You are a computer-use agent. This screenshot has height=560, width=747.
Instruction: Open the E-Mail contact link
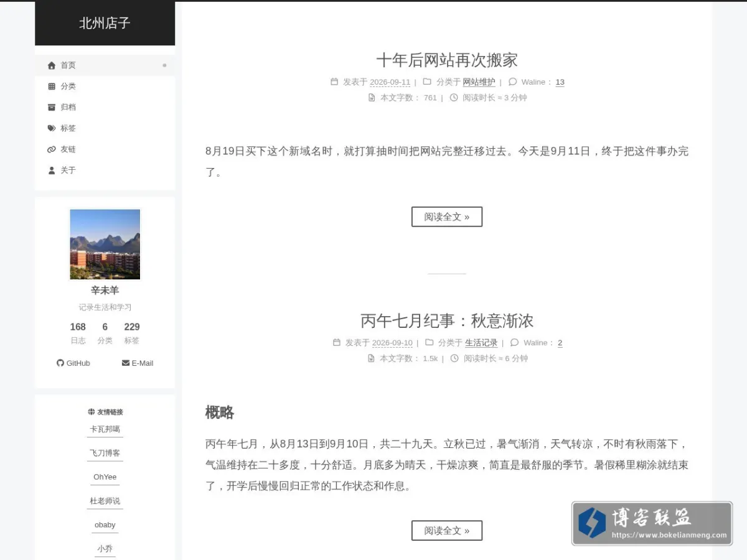click(138, 363)
